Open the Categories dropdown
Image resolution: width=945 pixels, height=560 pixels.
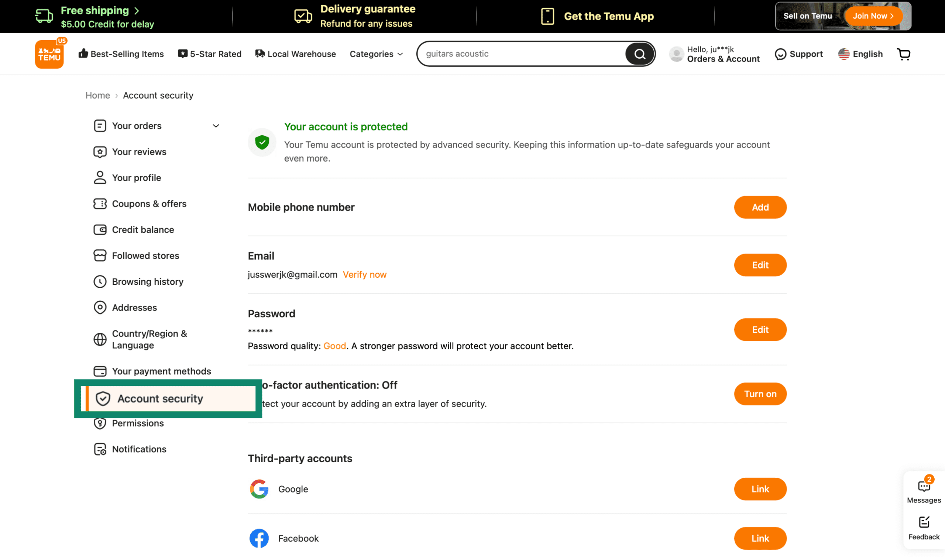(x=376, y=53)
